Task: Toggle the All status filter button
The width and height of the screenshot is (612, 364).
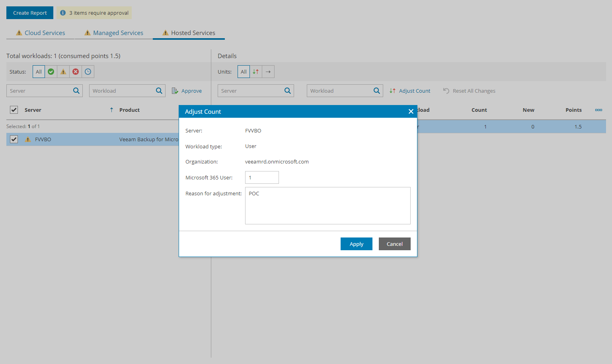Action: [39, 72]
